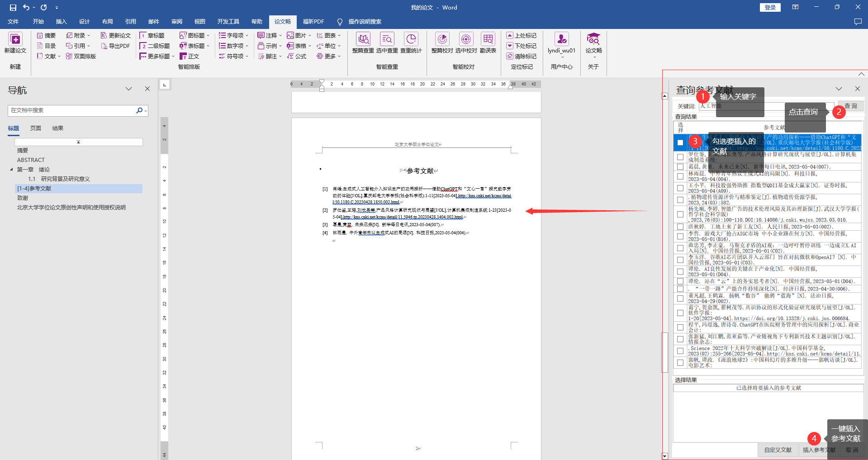Open the 附录 dropdown
The height and width of the screenshot is (460, 868).
78,35
